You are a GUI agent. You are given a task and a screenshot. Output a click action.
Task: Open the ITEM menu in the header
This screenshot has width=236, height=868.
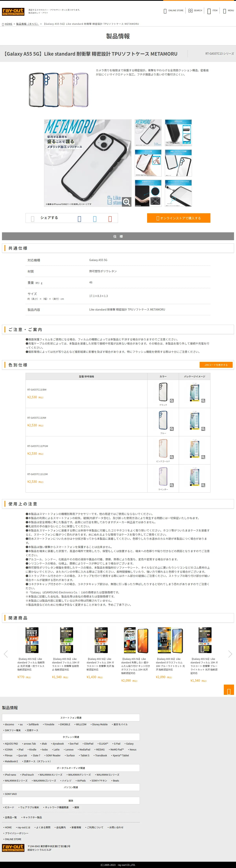[x=212, y=10]
